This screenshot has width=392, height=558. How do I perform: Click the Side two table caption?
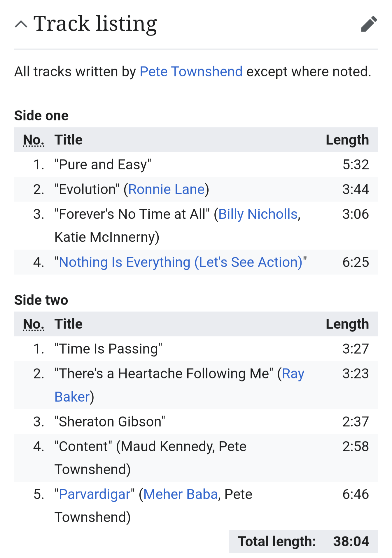pyautogui.click(x=41, y=300)
